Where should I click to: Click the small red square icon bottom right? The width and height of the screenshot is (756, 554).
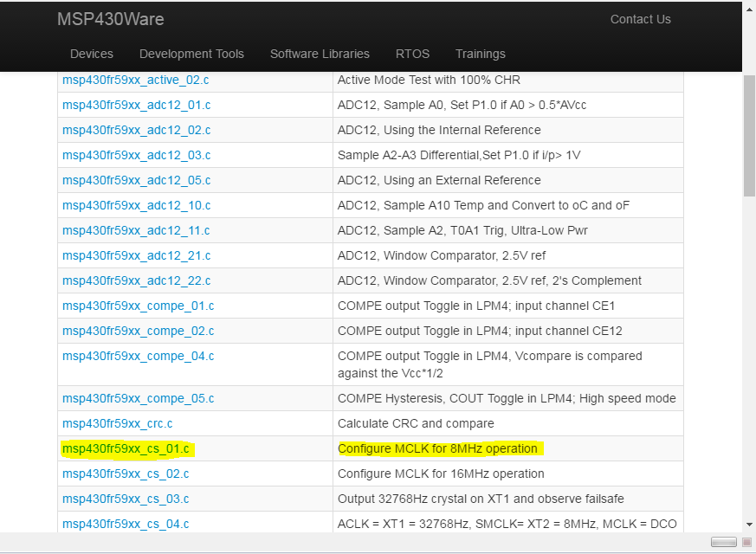point(746,542)
